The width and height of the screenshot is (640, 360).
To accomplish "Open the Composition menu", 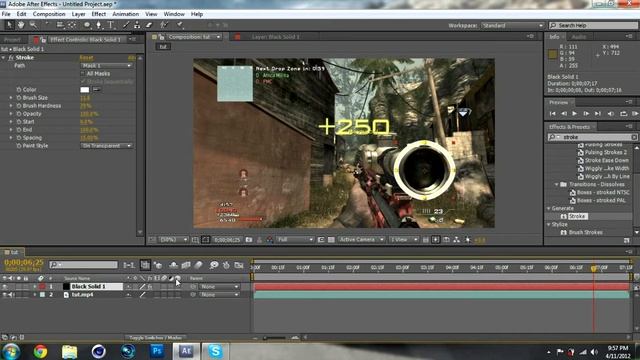I will tap(49, 14).
